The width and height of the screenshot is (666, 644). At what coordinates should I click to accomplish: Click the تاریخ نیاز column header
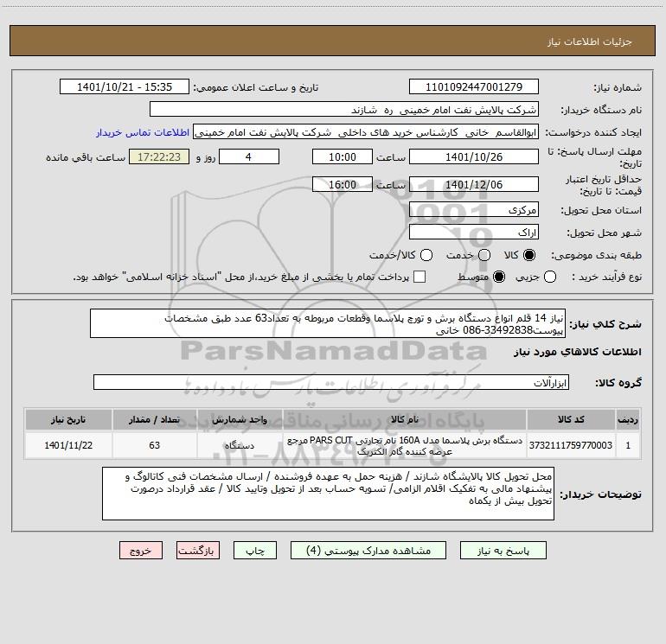(68, 419)
